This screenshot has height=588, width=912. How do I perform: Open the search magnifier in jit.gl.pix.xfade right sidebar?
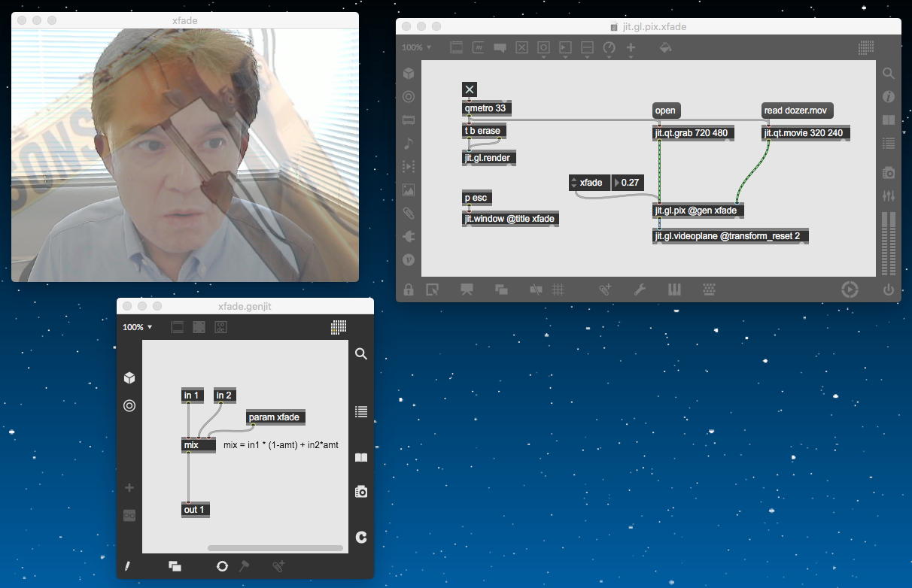889,74
